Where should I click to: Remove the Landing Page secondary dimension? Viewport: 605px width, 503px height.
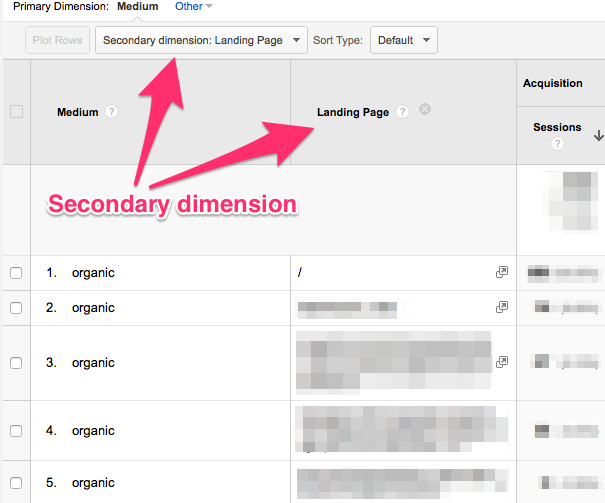coord(425,110)
